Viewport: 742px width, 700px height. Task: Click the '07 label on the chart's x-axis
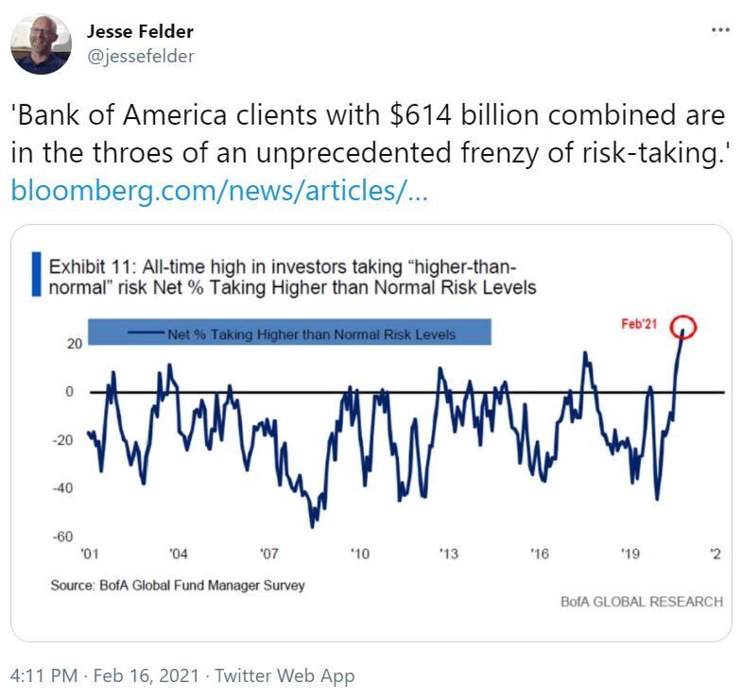[268, 555]
